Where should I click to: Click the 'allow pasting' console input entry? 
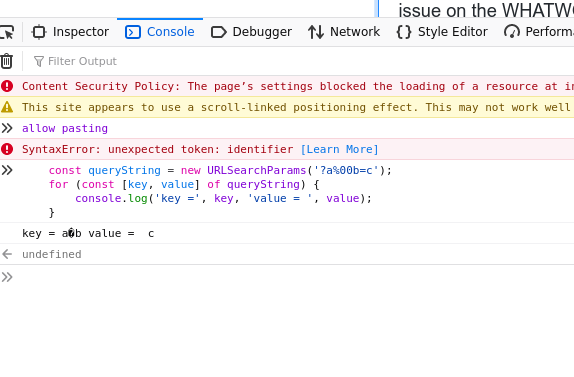[65, 128]
